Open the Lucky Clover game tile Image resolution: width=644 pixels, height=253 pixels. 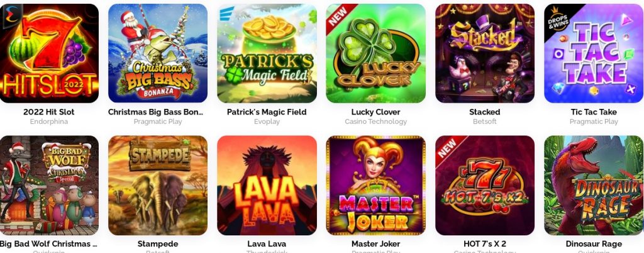[376, 53]
